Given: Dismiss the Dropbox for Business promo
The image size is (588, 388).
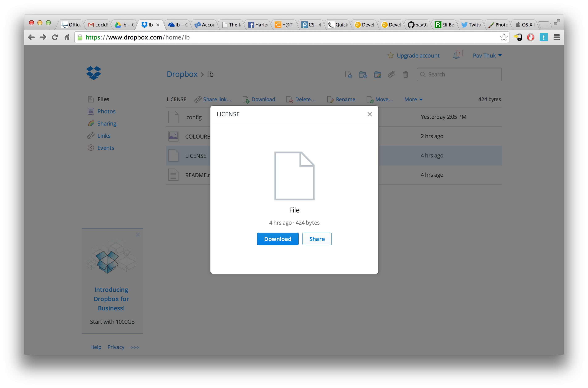Looking at the screenshot, I should tap(138, 234).
